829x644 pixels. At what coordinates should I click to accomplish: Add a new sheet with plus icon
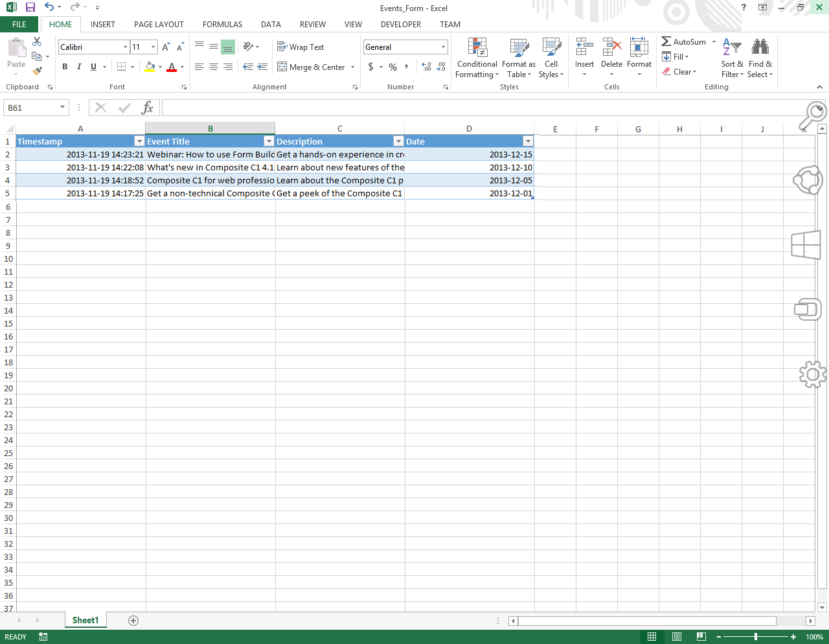tap(133, 621)
